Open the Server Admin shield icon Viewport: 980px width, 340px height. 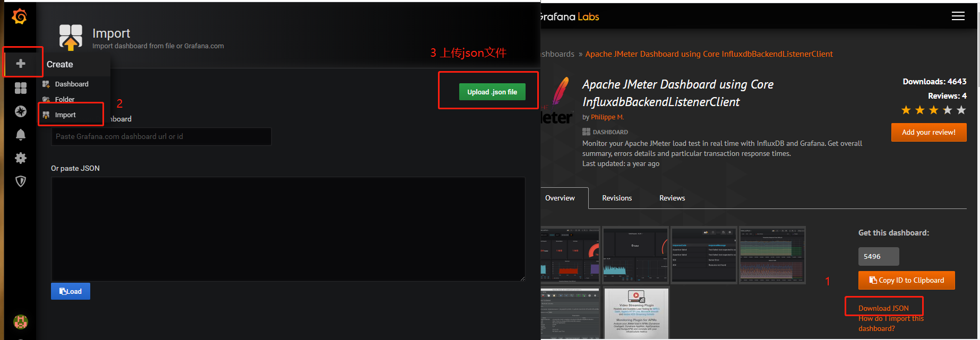tap(21, 181)
